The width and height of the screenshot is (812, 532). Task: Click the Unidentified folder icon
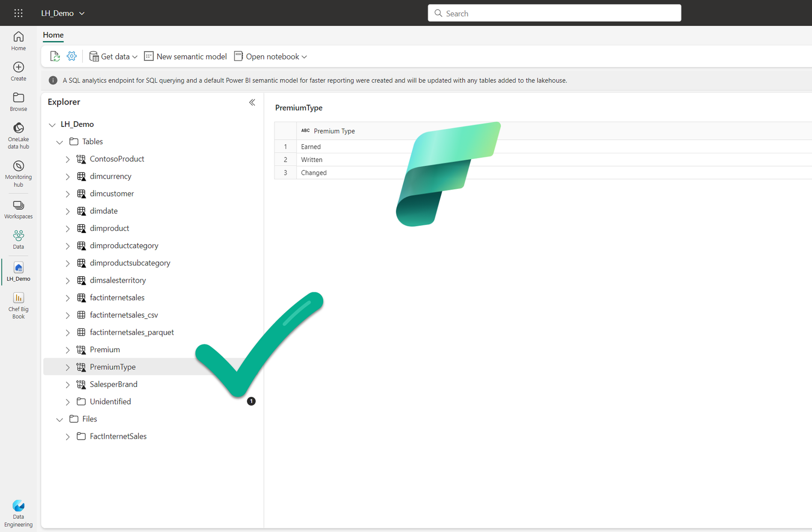(x=81, y=402)
